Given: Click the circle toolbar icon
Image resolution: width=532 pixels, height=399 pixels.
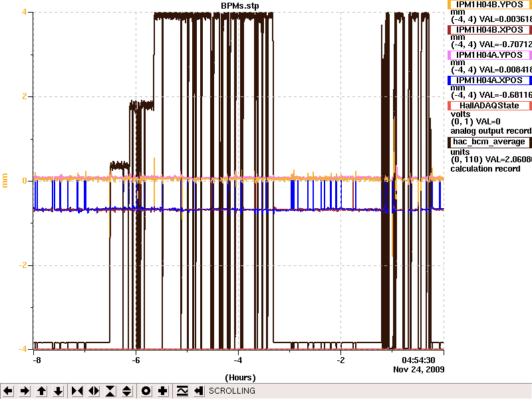Looking at the screenshot, I should 146,391.
